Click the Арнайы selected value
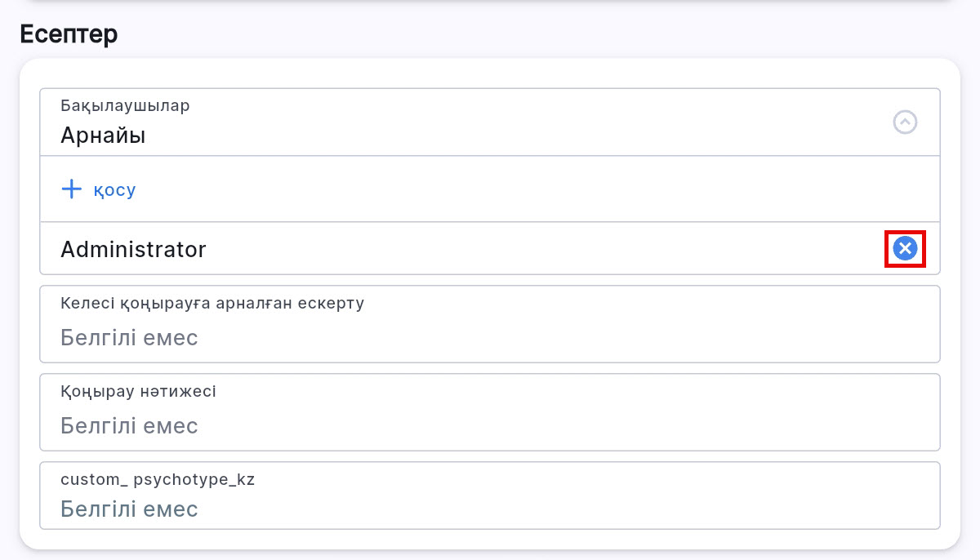 [103, 136]
